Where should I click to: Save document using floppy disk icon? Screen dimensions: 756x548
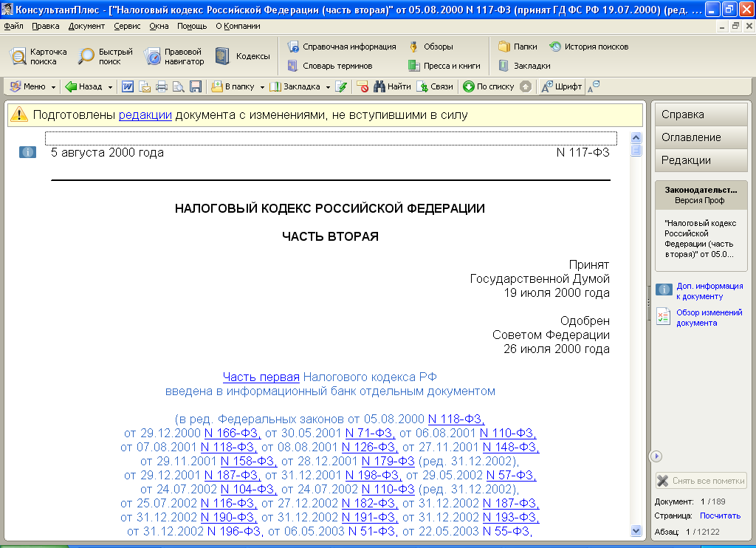(x=195, y=87)
